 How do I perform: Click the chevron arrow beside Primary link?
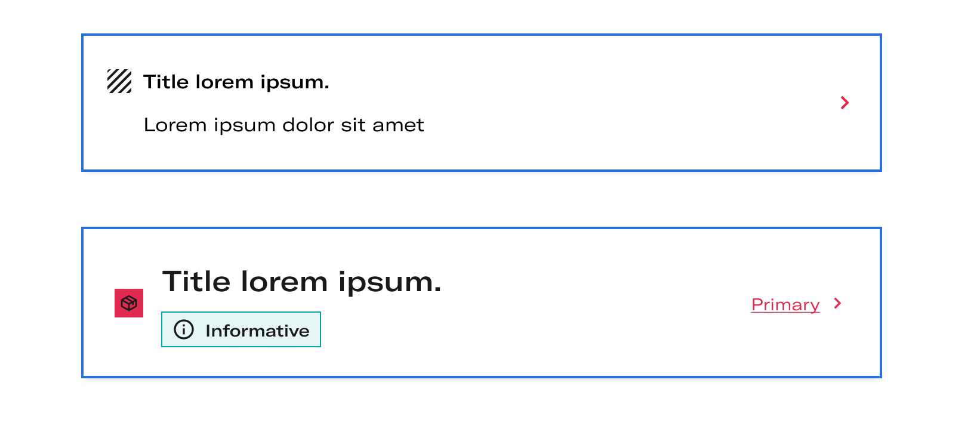click(838, 303)
